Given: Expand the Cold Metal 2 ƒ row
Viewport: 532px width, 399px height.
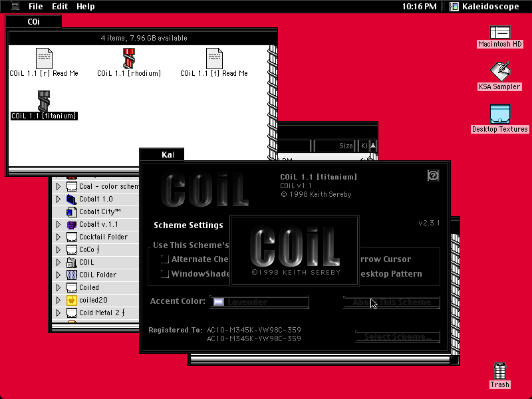Looking at the screenshot, I should coord(59,313).
